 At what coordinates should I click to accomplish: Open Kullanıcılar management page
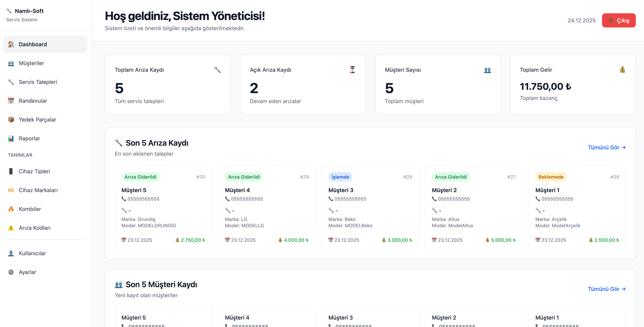45,253
